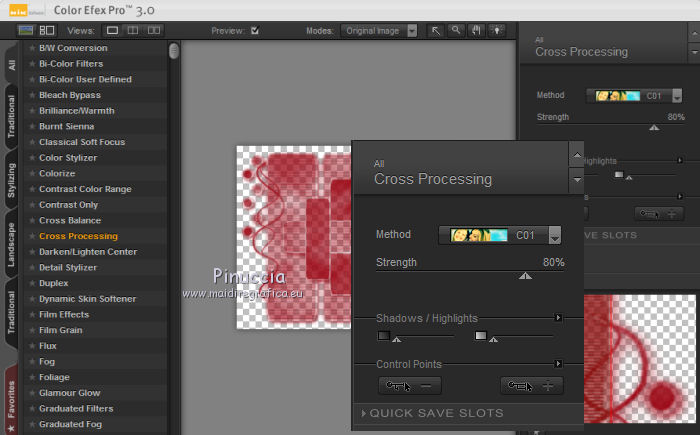Click the light bulb background icon
Image resolution: width=700 pixels, height=435 pixels.
[x=496, y=30]
